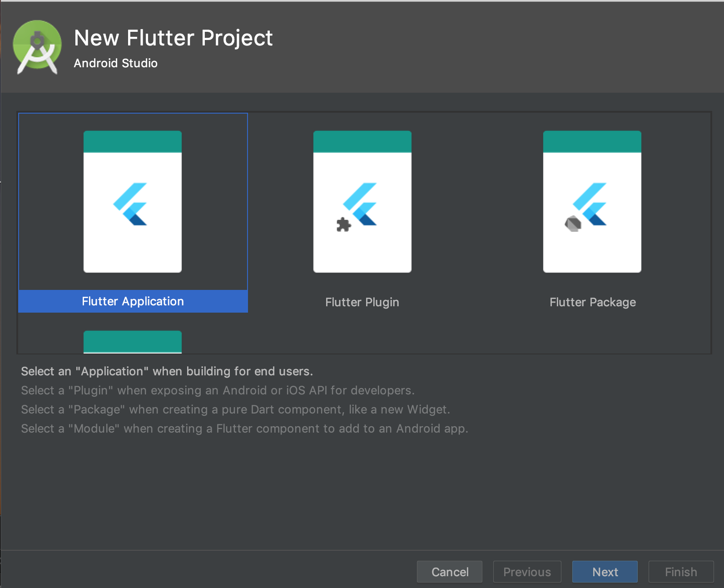Click the "Application" description line

pos(167,371)
